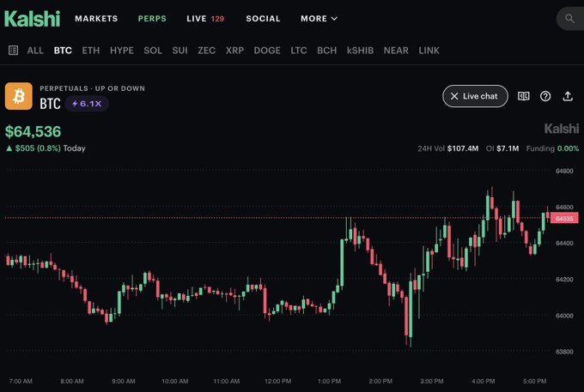This screenshot has width=584, height=392.
Task: Select the HYPE tab
Action: click(x=122, y=51)
